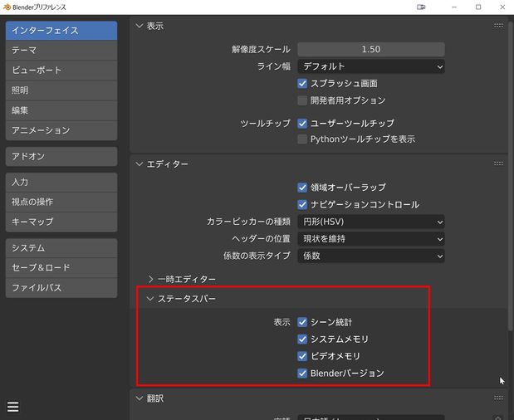Viewport: 514px width, 420px height.
Task: Expand the 一時エディター subpanel
Action: tap(150, 279)
